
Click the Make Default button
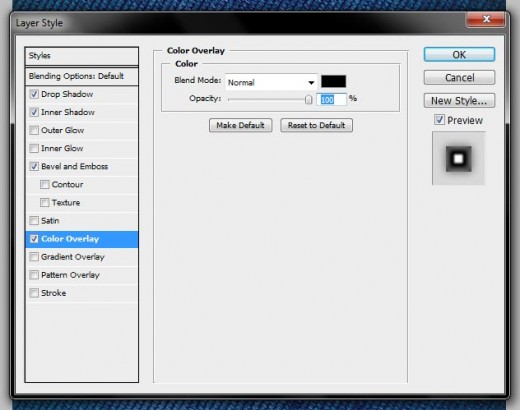pyautogui.click(x=240, y=125)
